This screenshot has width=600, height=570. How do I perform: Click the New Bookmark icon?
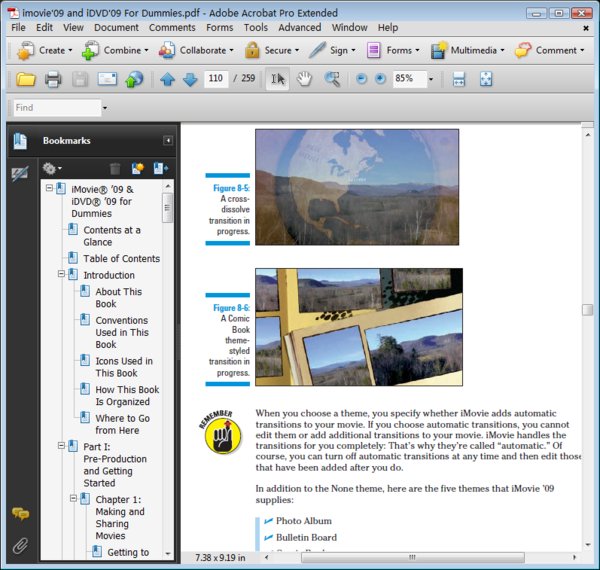[138, 169]
